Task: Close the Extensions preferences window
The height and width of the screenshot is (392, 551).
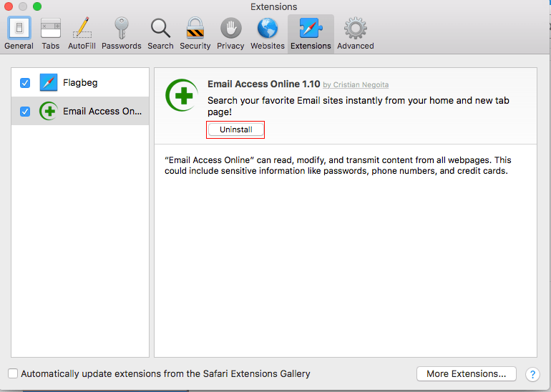Action: click(8, 6)
